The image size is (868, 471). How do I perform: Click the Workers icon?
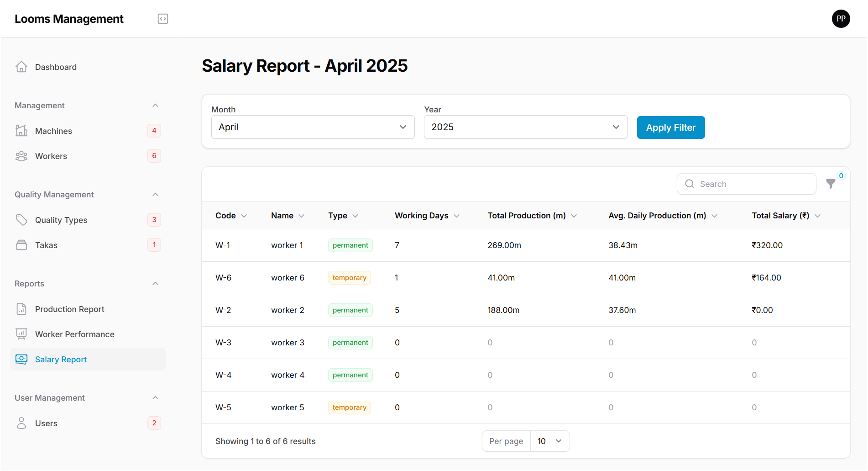coord(21,156)
